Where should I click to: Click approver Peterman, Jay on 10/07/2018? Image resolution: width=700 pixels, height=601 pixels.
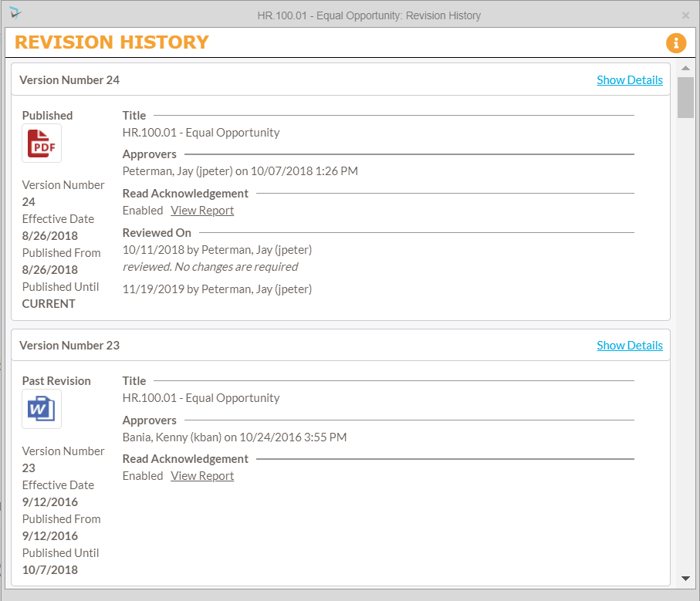pyautogui.click(x=240, y=171)
